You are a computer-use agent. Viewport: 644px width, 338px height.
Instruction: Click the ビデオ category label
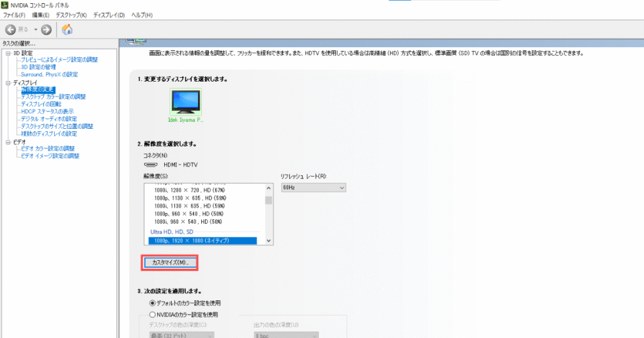[19, 142]
